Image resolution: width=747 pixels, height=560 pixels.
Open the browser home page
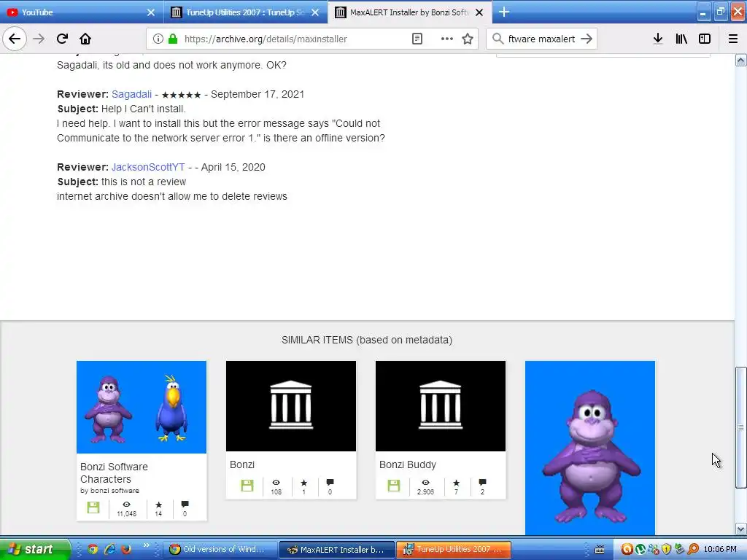tap(85, 39)
